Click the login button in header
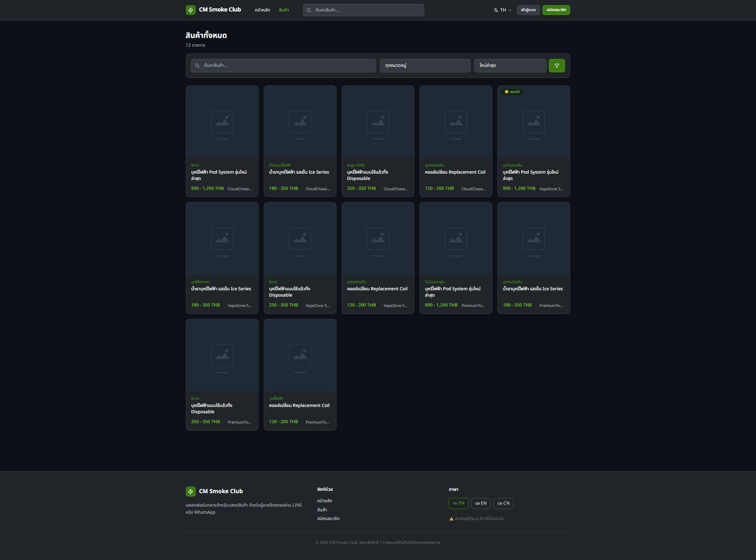The width and height of the screenshot is (756, 560). 528,10
